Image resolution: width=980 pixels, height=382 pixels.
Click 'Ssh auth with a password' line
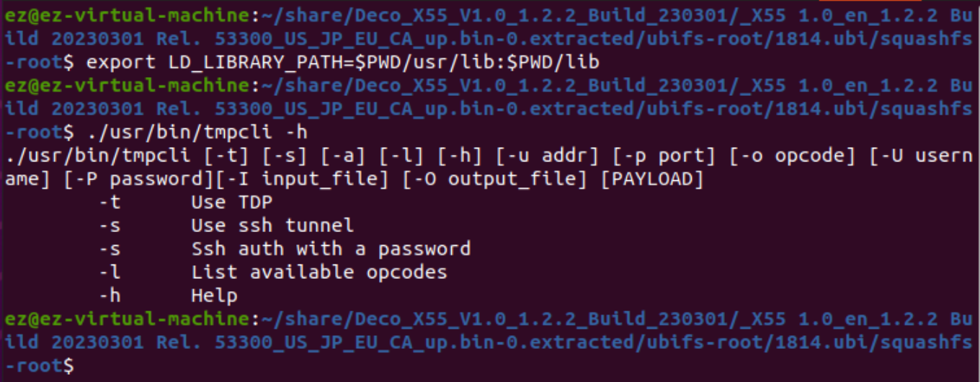point(285,249)
